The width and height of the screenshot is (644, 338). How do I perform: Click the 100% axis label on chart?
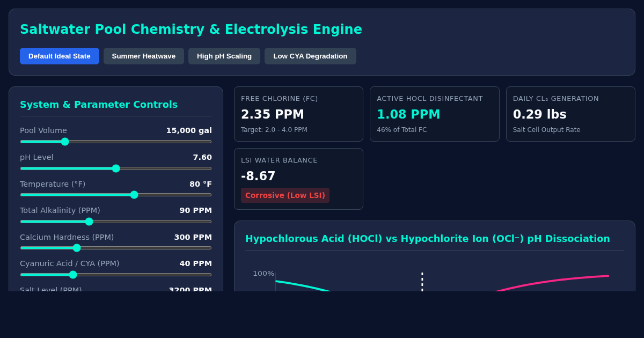click(264, 274)
